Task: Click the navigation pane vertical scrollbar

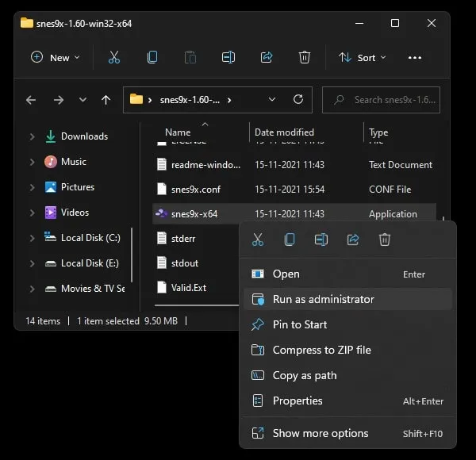Action: click(x=132, y=255)
